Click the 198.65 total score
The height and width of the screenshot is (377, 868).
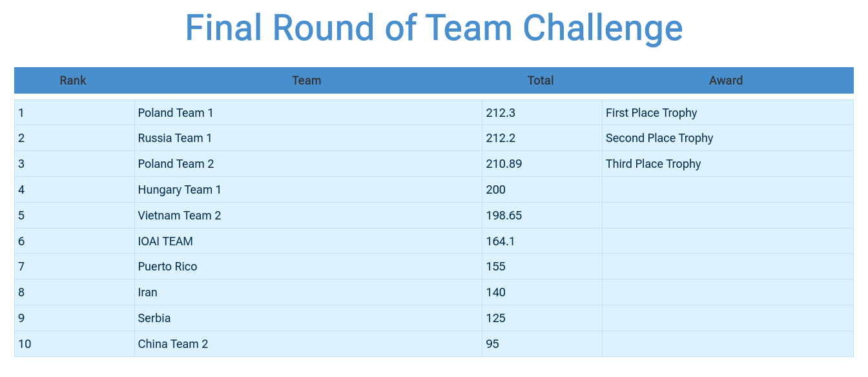[504, 216]
